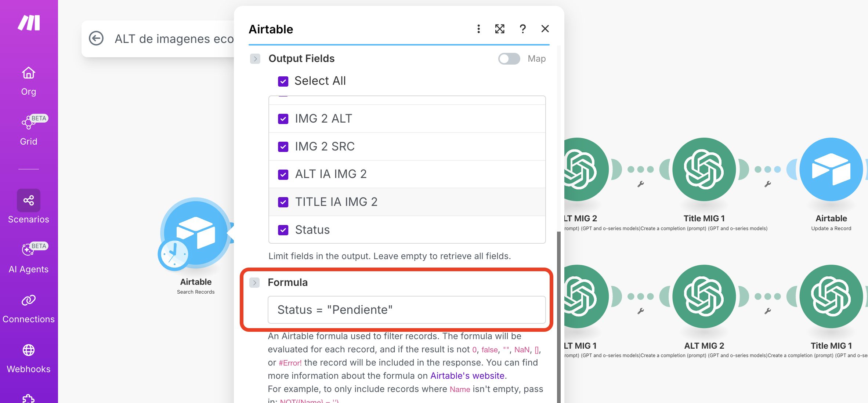This screenshot has width=868, height=403.
Task: Collapse the Formula section
Action: (255, 283)
